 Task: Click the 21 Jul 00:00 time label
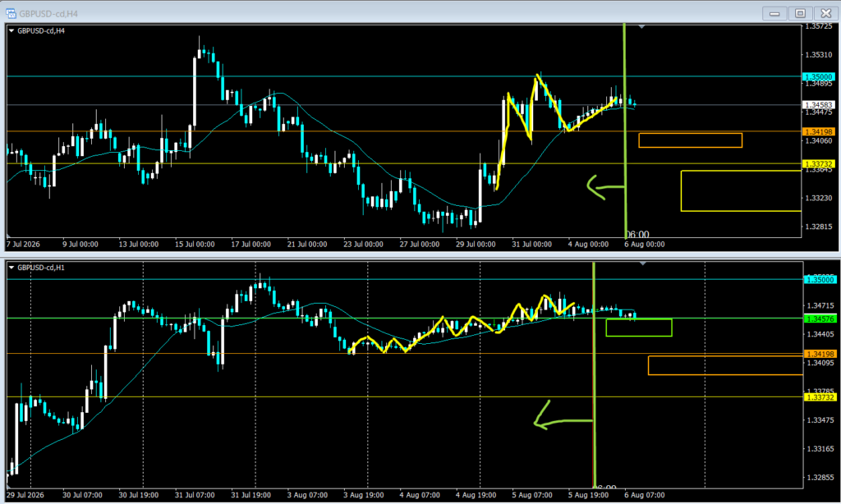click(307, 244)
